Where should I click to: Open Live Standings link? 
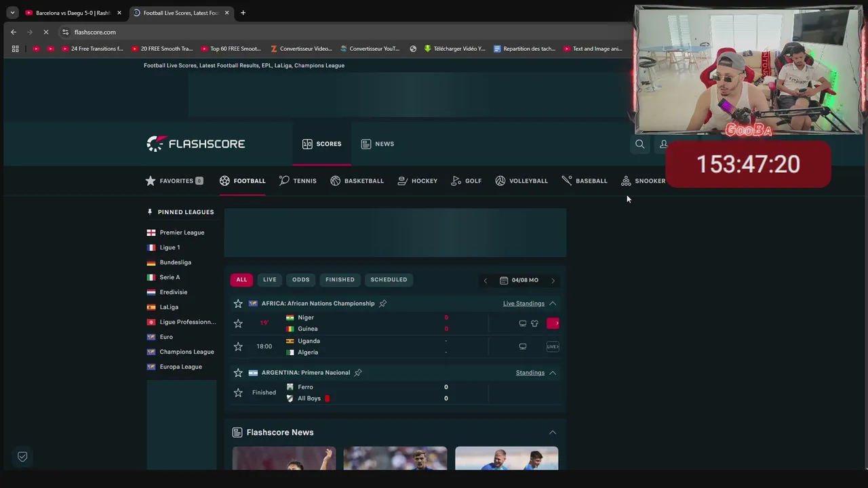coord(524,304)
